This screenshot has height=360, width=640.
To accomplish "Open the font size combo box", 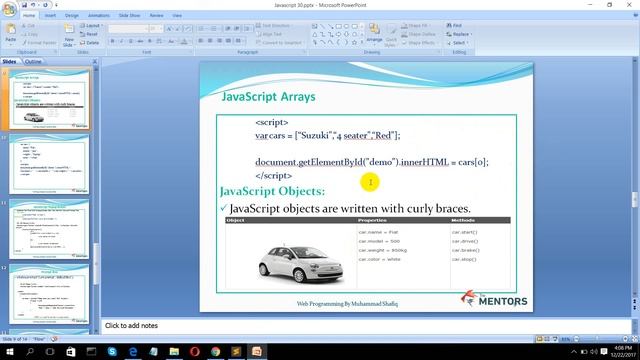I will coord(156,29).
